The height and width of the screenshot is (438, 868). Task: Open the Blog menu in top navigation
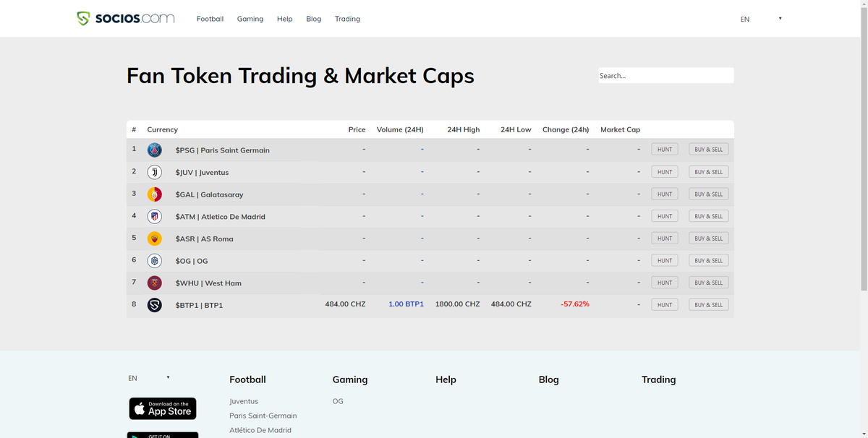coord(314,19)
